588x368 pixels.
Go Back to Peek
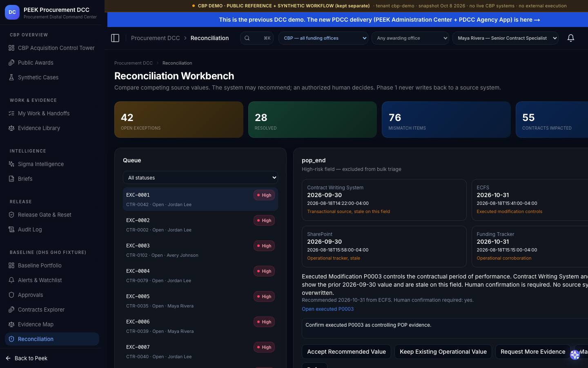(27, 358)
